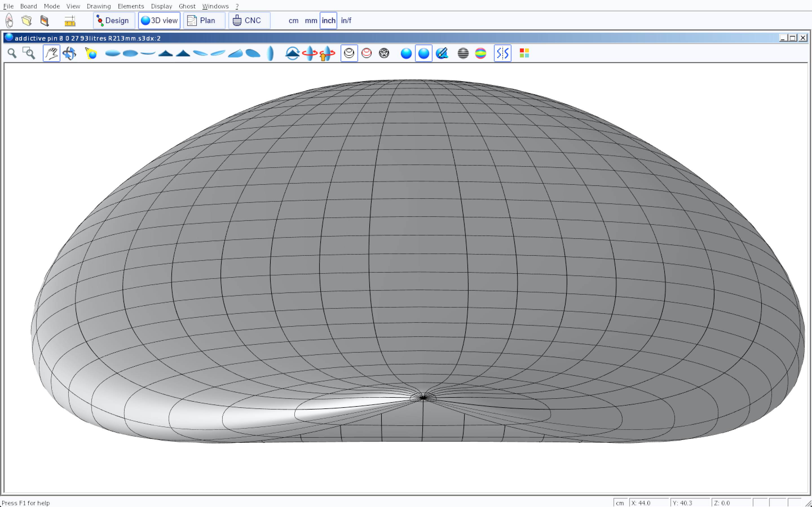Image resolution: width=812 pixels, height=507 pixels.
Task: Click the open folder file icon
Action: (x=27, y=21)
